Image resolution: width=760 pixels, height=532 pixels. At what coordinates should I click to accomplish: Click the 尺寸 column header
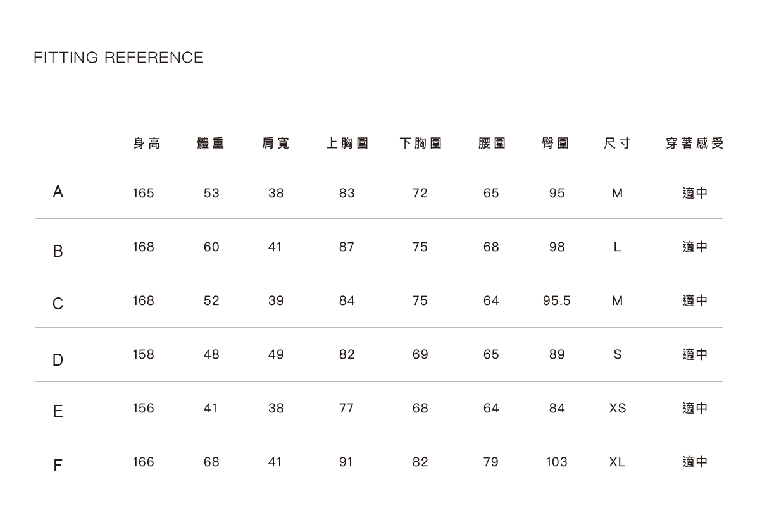(x=618, y=144)
